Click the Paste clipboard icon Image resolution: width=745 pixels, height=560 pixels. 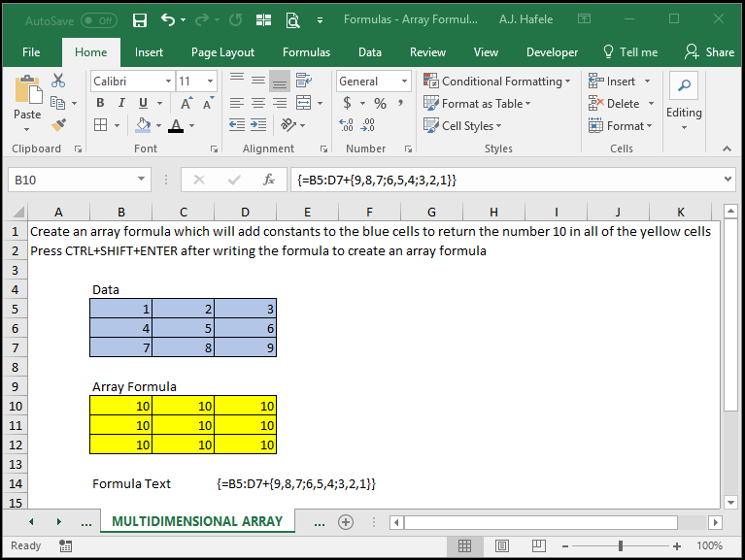click(x=28, y=89)
